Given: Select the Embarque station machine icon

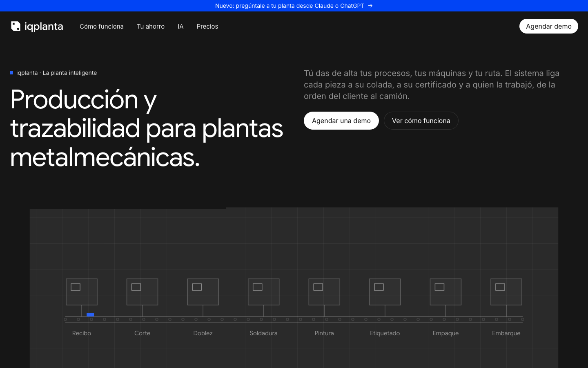Looking at the screenshot, I should pyautogui.click(x=506, y=292).
